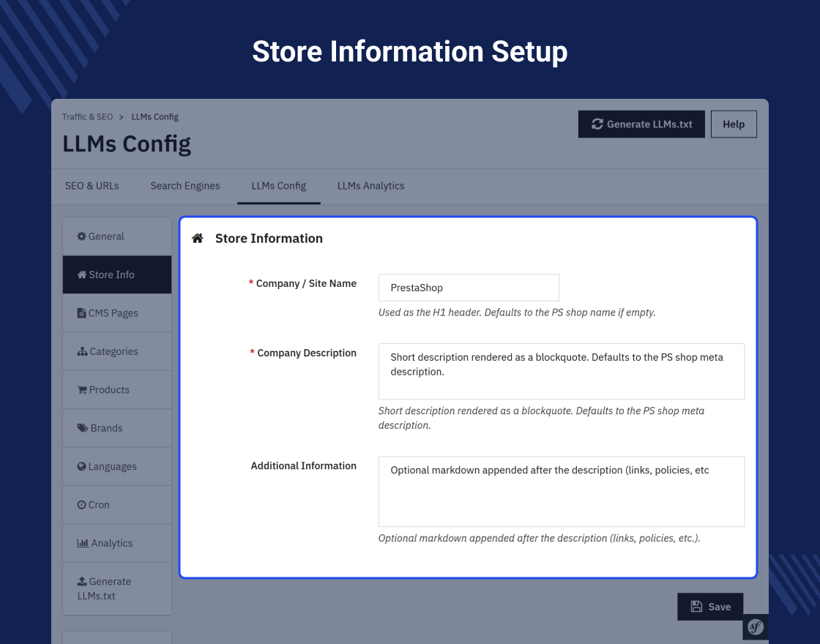This screenshot has height=644, width=820.
Task: Open the Symfony debug toolbar icon
Action: point(756,626)
